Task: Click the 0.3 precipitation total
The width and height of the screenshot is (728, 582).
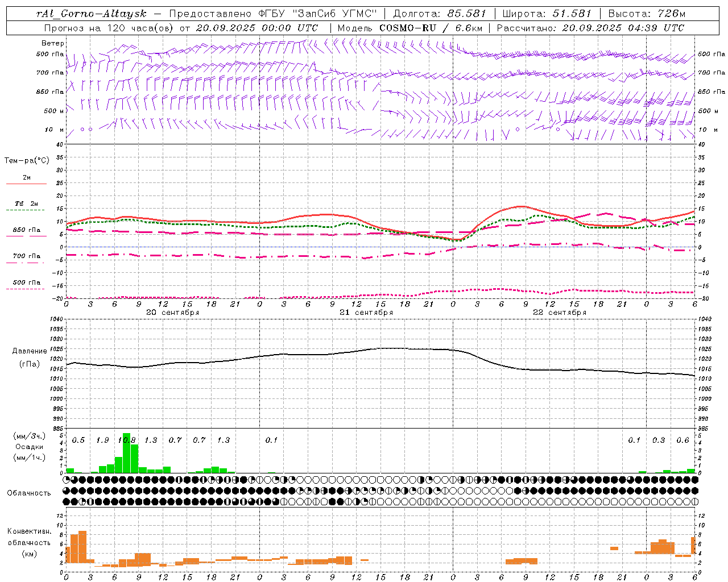Action: pos(659,440)
